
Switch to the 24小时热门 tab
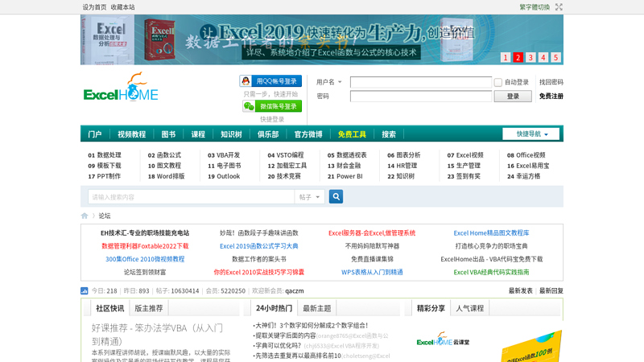tap(274, 308)
